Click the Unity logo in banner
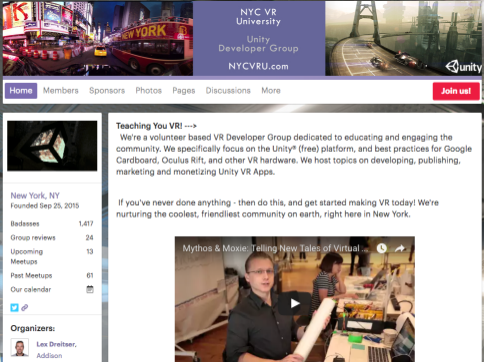The height and width of the screenshot is (362, 484). [463, 67]
